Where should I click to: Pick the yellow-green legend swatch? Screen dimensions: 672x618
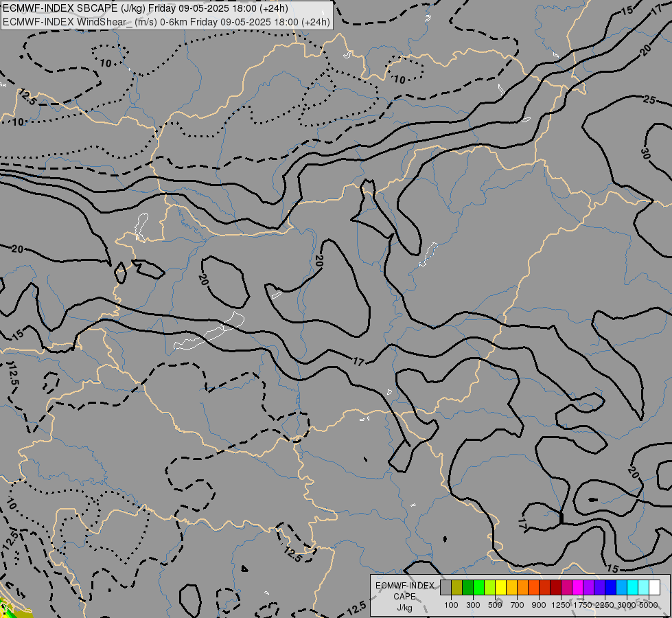(490, 587)
